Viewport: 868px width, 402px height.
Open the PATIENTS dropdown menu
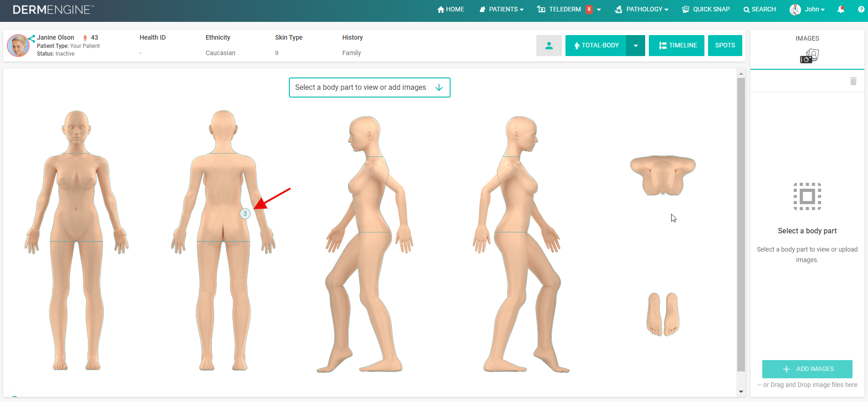tap(502, 9)
